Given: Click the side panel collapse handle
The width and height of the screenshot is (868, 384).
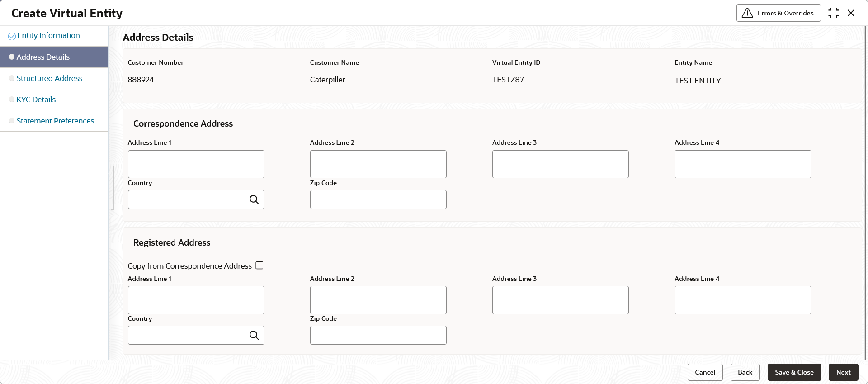Looking at the screenshot, I should pos(112,188).
